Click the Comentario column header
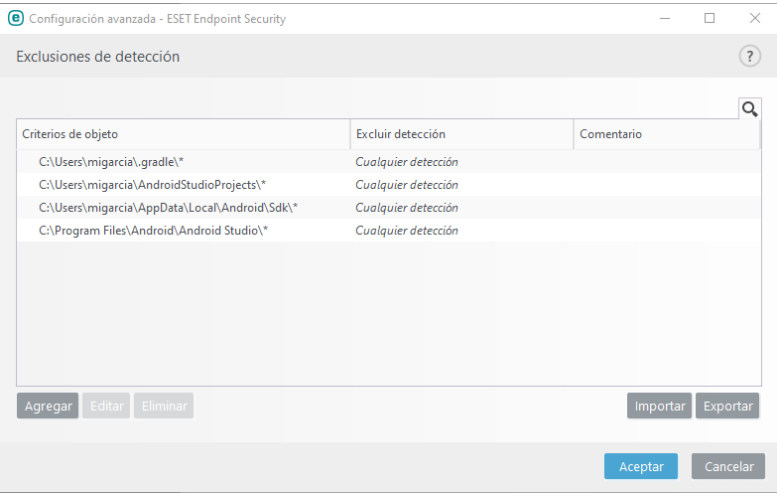 (x=666, y=134)
